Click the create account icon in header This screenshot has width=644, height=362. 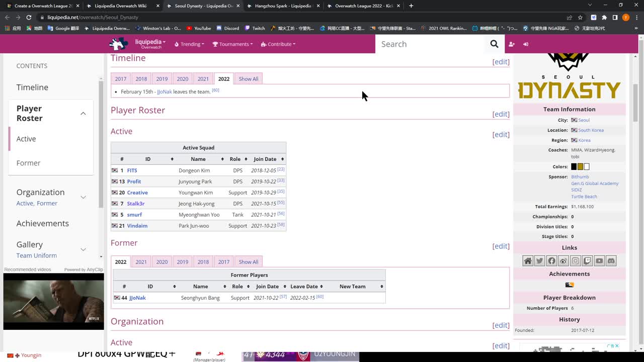(x=512, y=44)
